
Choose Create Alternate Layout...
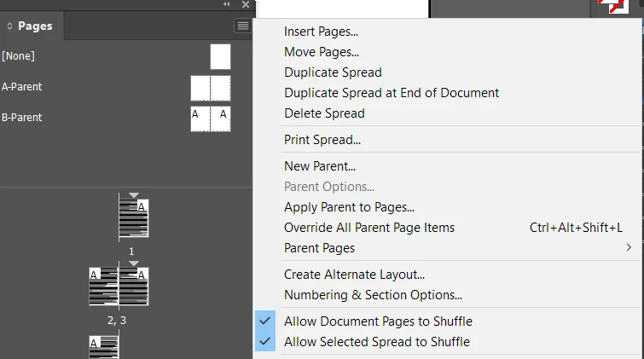pyautogui.click(x=354, y=275)
